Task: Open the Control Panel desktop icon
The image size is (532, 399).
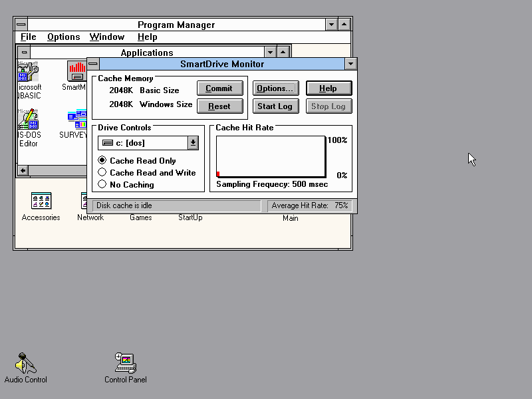Action: coord(125,363)
